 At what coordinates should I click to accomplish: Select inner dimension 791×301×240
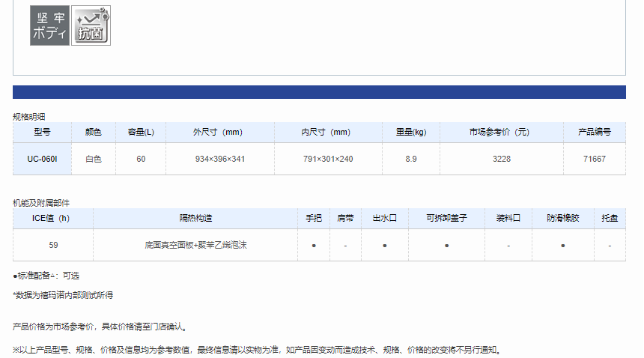(328, 159)
